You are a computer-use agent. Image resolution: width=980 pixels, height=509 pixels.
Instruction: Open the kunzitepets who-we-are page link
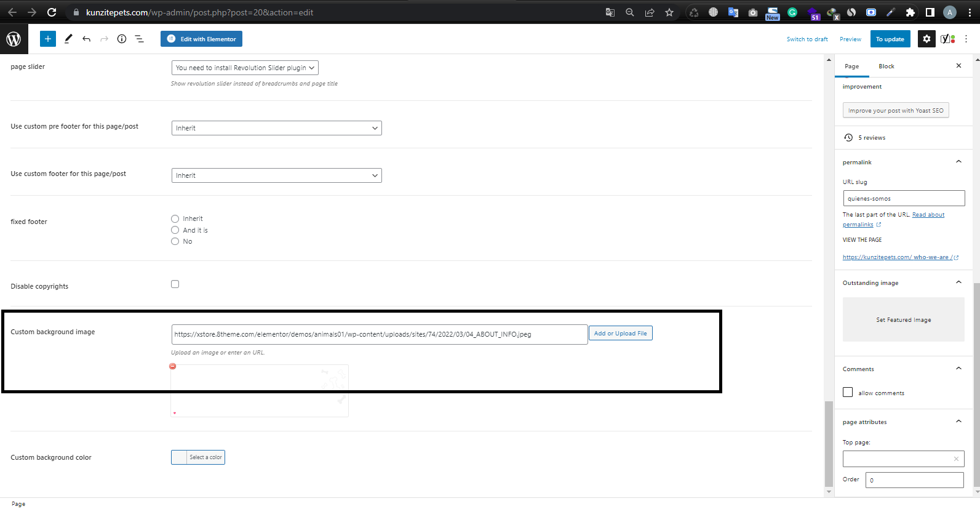coord(901,257)
